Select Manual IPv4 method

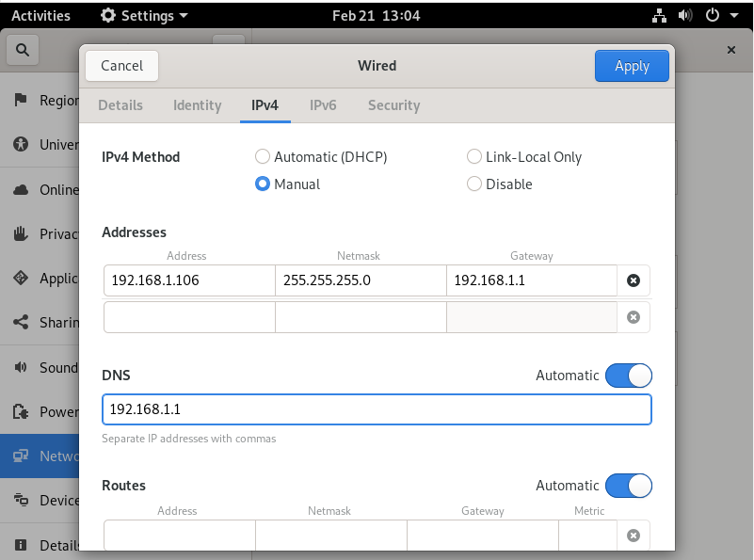coord(263,184)
